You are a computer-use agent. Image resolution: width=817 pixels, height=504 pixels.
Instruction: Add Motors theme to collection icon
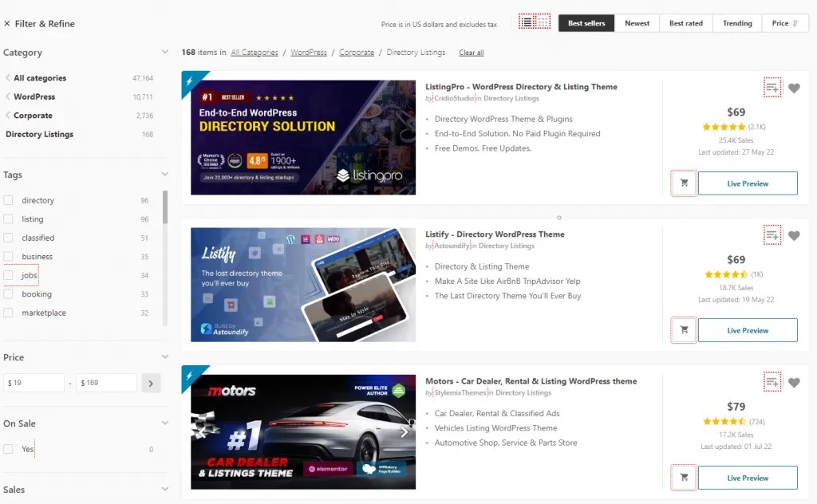coord(772,382)
